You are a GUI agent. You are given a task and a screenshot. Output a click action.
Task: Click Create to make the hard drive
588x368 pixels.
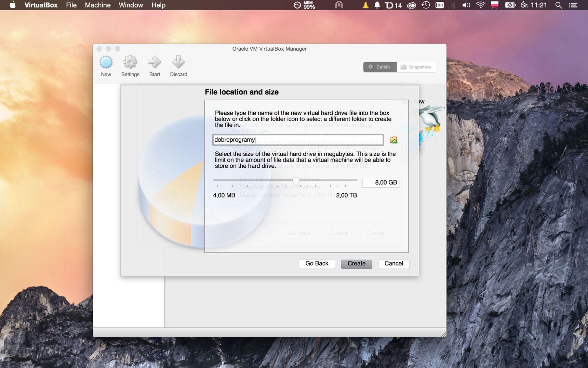click(357, 264)
